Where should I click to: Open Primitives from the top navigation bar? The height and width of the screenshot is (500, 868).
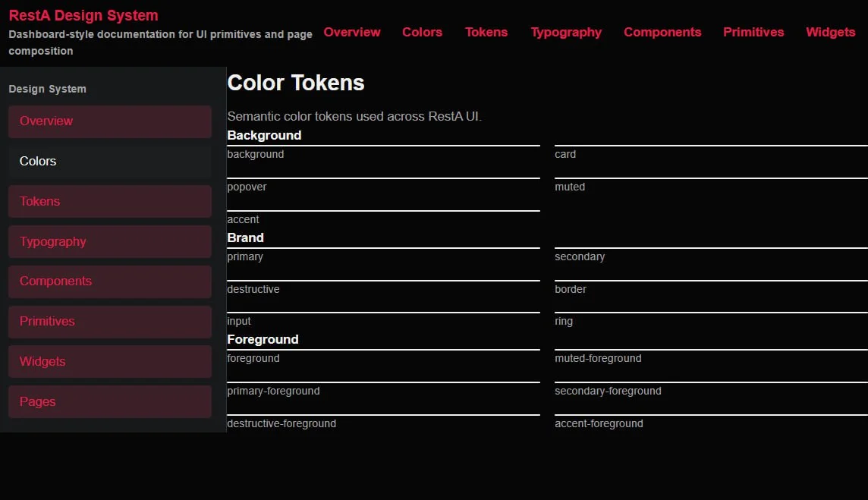pos(753,32)
